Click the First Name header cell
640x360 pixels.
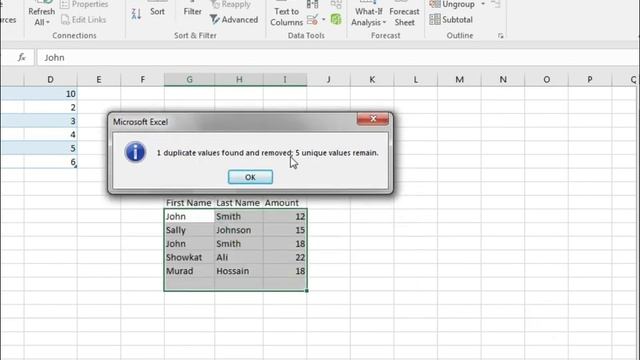(189, 203)
